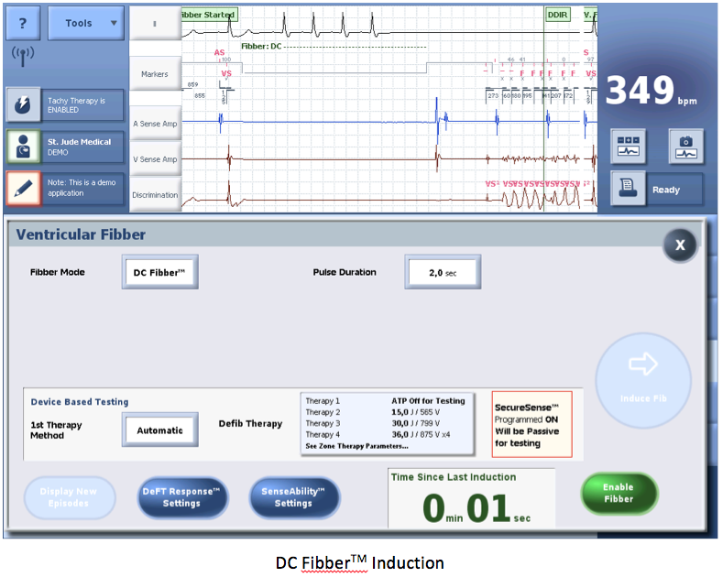Click the Tachy Therapy status icon
This screenshot has width=723, height=588.
[x=22, y=105]
